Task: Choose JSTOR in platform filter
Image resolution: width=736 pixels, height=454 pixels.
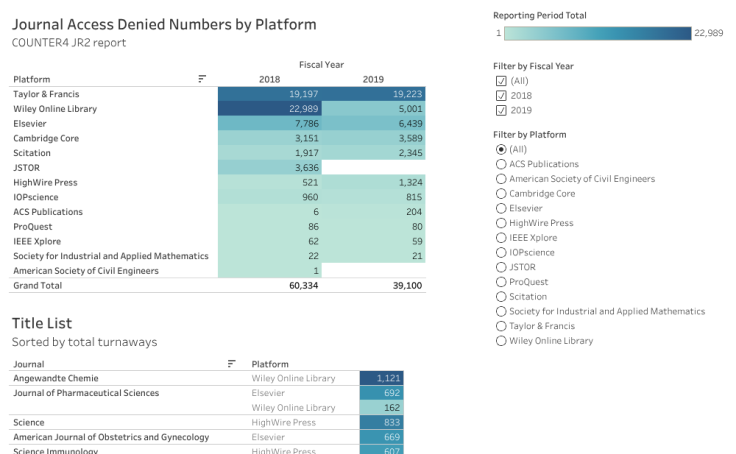Action: [501, 267]
